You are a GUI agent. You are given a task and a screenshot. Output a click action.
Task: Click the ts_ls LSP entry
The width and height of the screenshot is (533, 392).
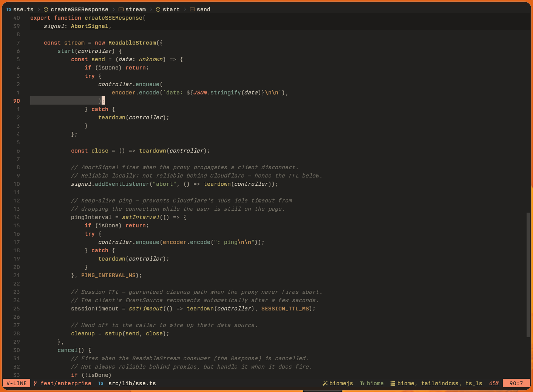[x=474, y=383]
